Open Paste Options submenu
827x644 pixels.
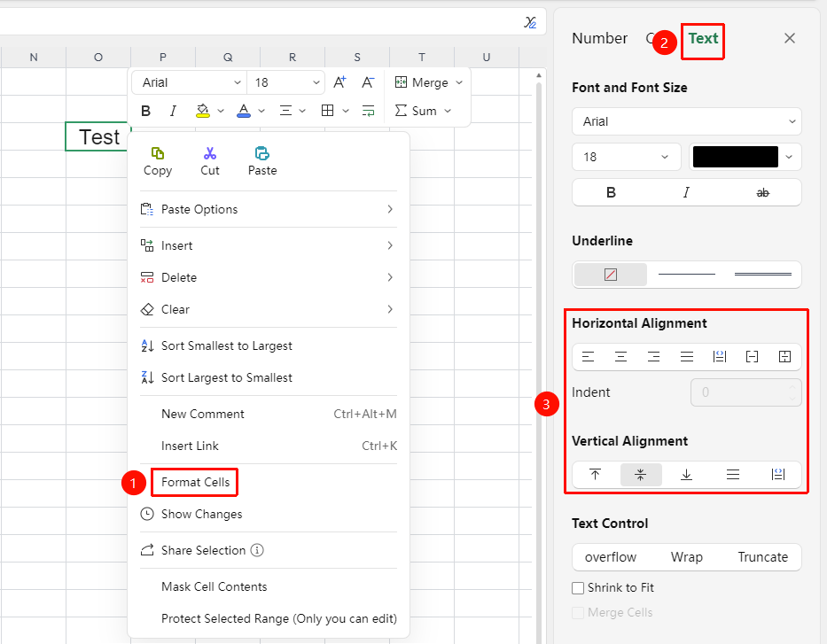click(269, 209)
